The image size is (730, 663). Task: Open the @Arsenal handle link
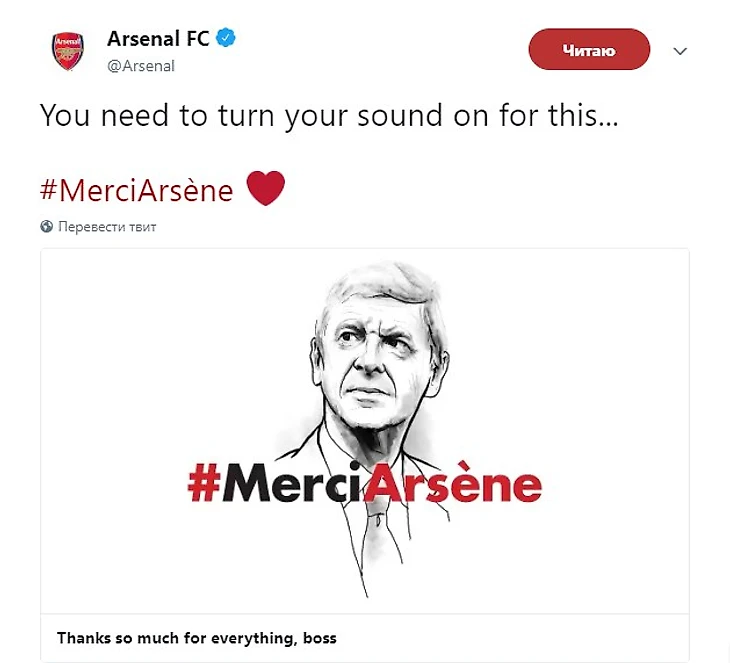[x=141, y=66]
